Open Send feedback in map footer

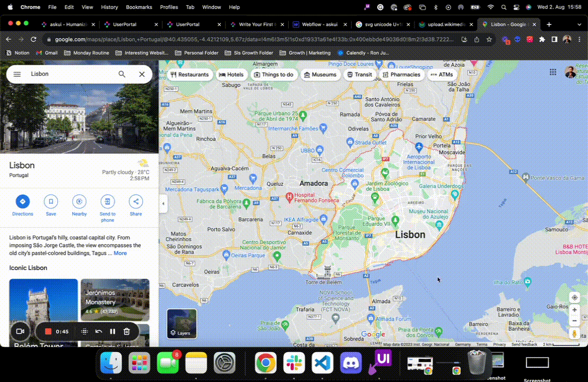coord(524,344)
